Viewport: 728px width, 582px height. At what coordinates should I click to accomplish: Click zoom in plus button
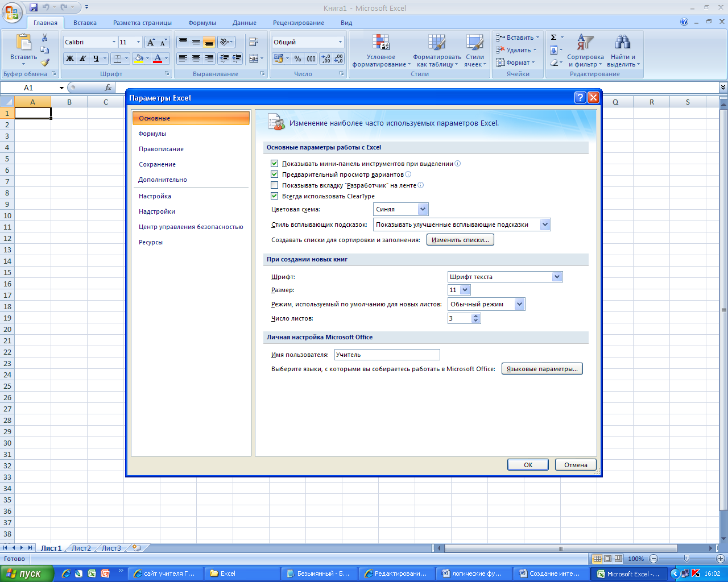pyautogui.click(x=720, y=559)
